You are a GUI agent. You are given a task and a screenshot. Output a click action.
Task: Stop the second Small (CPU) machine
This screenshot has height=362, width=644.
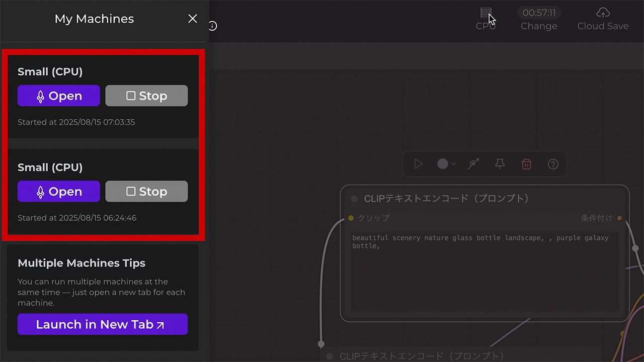pyautogui.click(x=146, y=191)
